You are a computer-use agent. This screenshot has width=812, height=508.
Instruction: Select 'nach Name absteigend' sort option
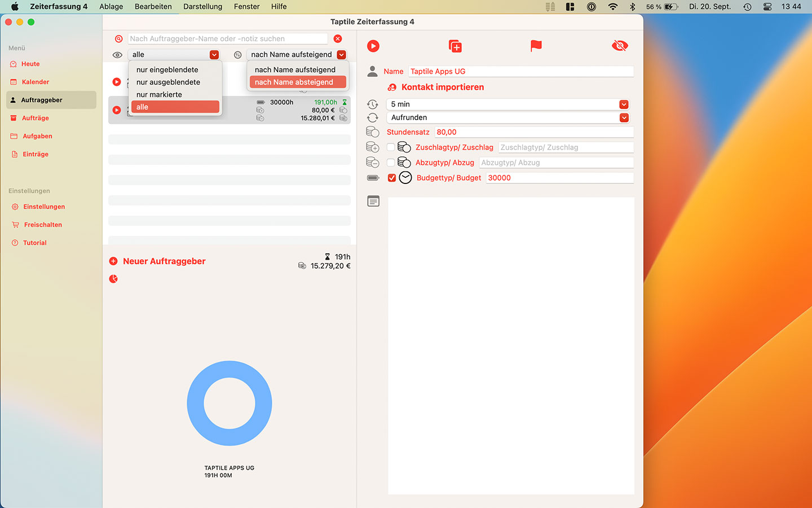[x=297, y=82]
